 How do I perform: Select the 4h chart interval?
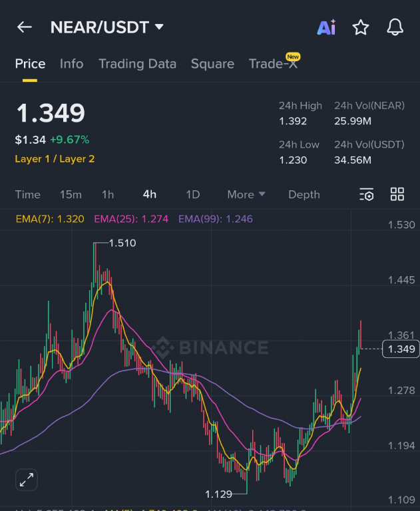tap(150, 194)
